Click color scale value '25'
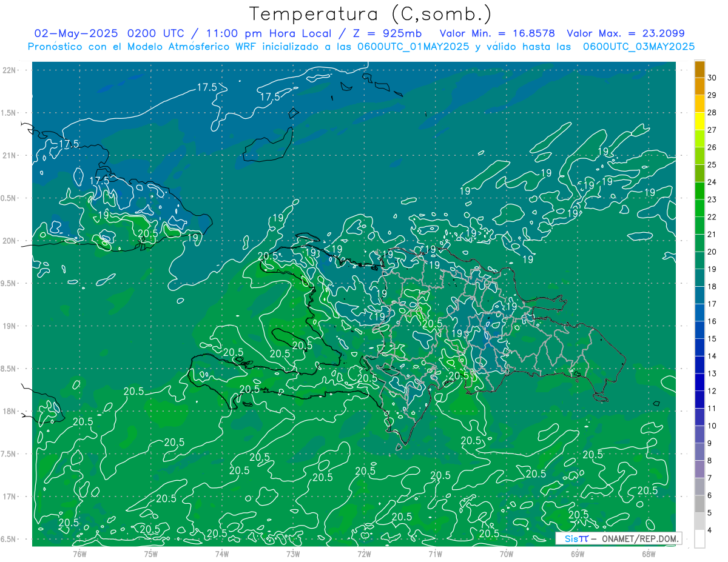 712,164
